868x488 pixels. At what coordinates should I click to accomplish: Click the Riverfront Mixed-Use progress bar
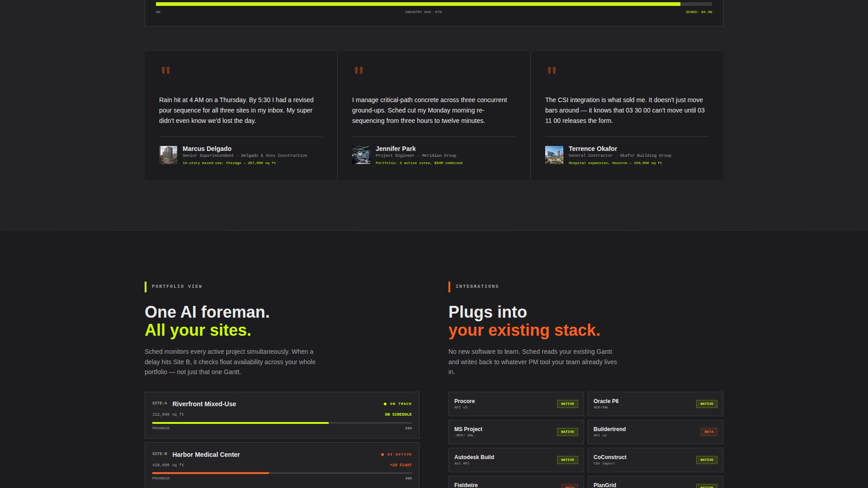click(x=282, y=423)
